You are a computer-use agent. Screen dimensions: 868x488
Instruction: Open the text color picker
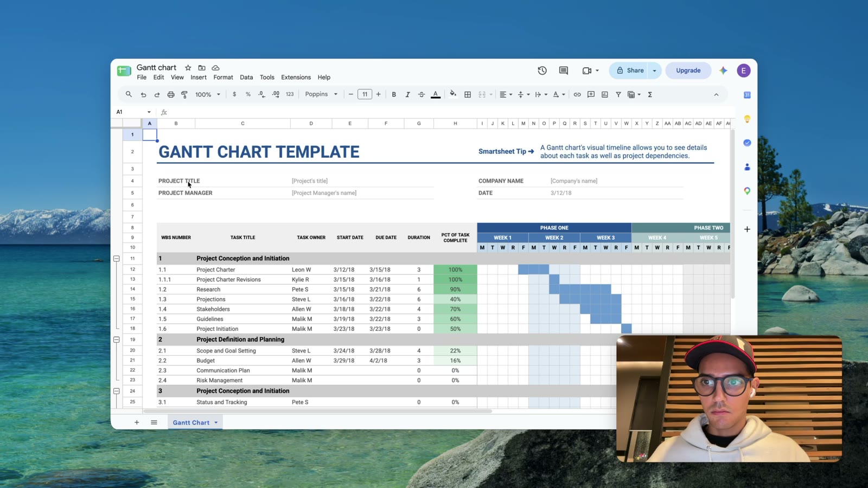click(x=436, y=94)
